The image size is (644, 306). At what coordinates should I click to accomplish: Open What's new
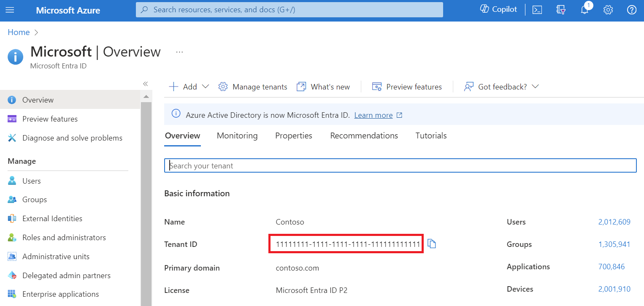[x=323, y=87]
